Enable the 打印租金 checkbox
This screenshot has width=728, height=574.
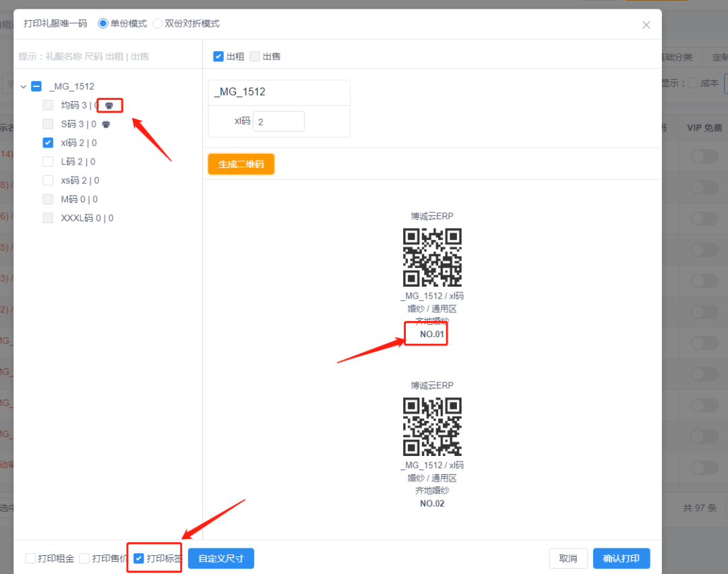[x=30, y=558]
